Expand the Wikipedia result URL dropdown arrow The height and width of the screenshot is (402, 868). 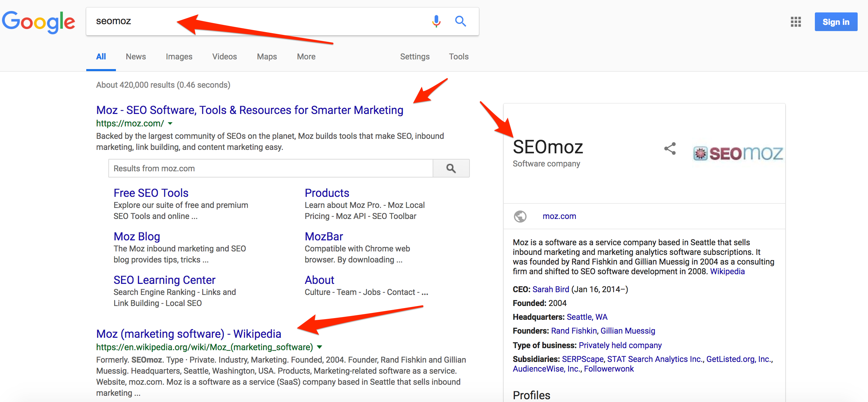coord(319,347)
